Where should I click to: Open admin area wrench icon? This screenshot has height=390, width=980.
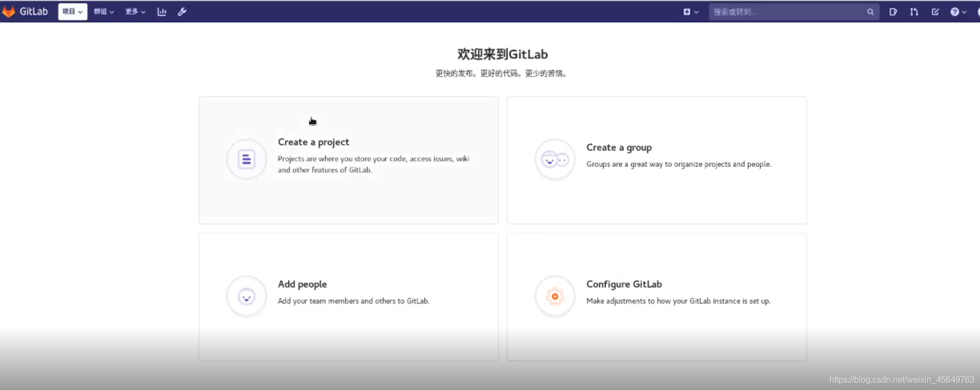pyautogui.click(x=182, y=11)
